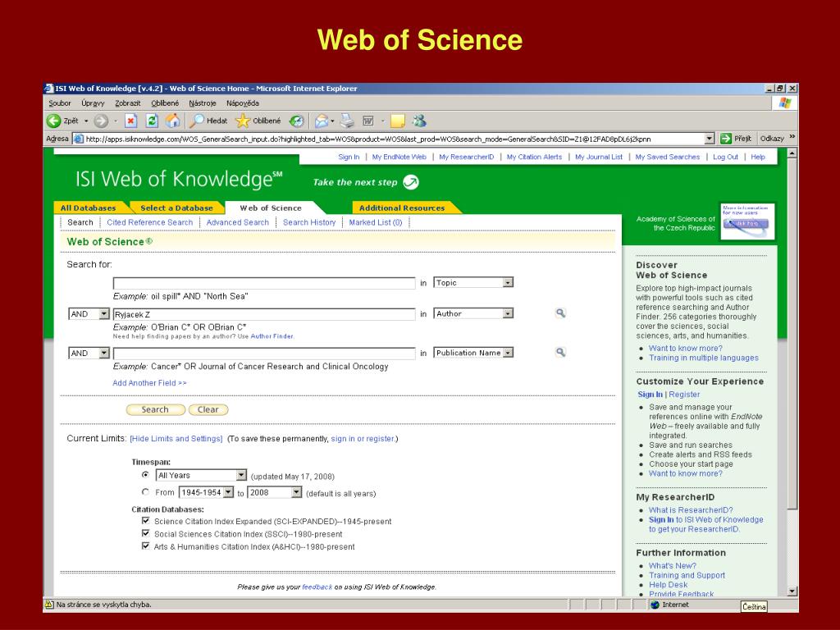Click the page scrollbar down arrow

(793, 591)
